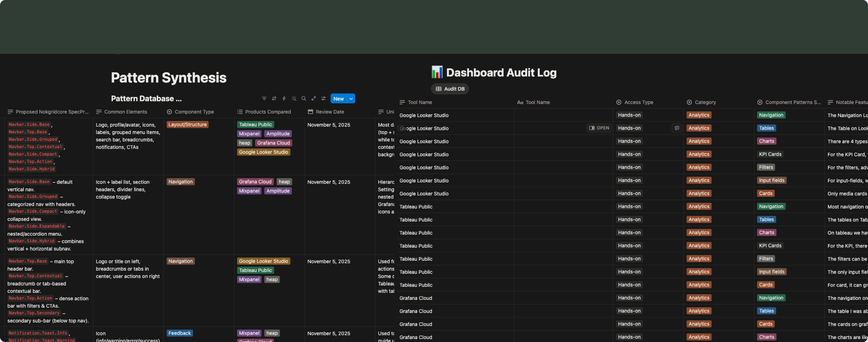The width and height of the screenshot is (868, 342).
Task: Click comment icon on Looker Studio Tables row
Action: tap(677, 128)
